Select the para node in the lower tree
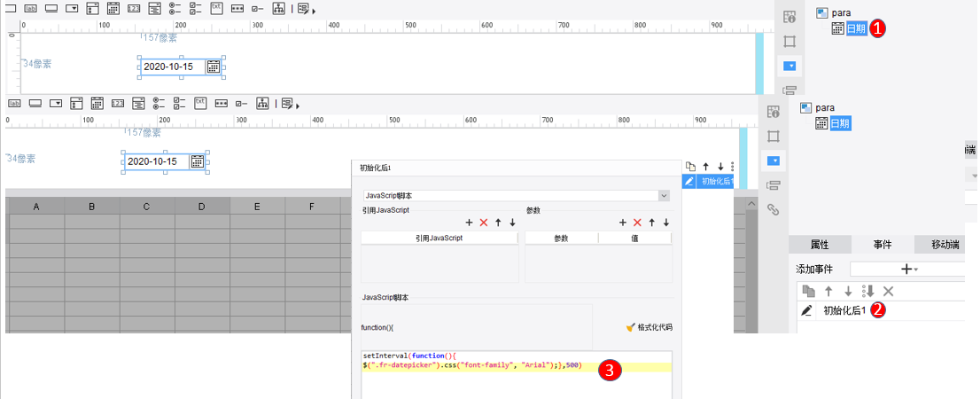 click(825, 107)
